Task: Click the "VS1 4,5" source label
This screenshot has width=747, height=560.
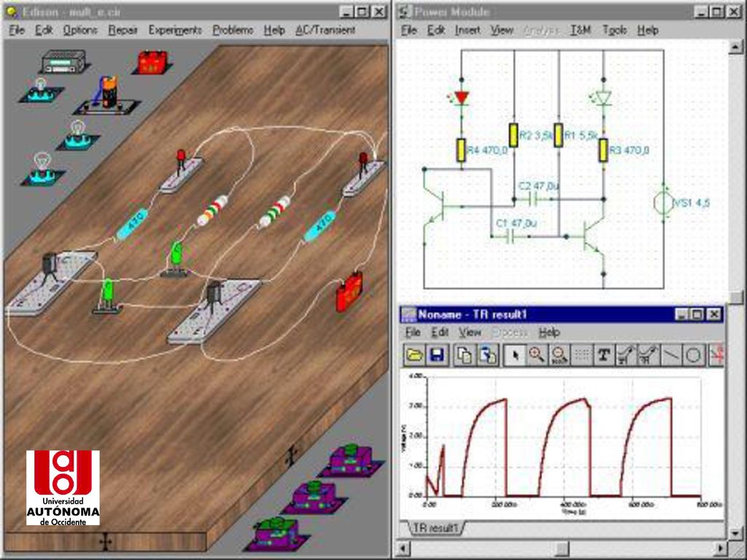Action: 692,203
